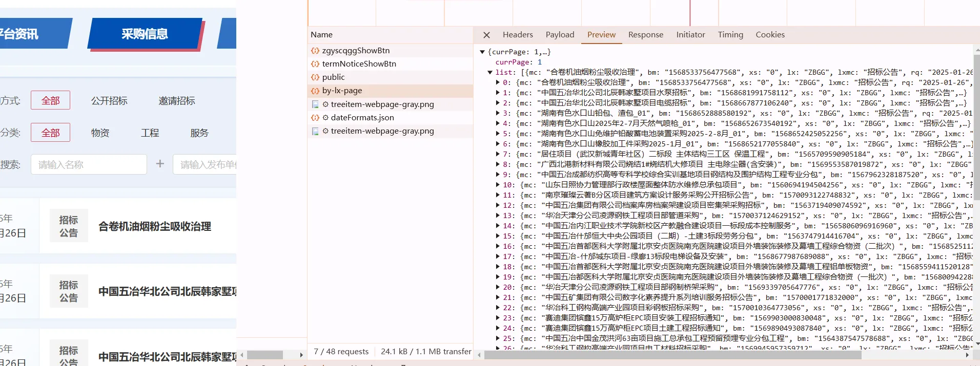This screenshot has height=366, width=980.
Task: Select the public request
Action: click(390, 77)
